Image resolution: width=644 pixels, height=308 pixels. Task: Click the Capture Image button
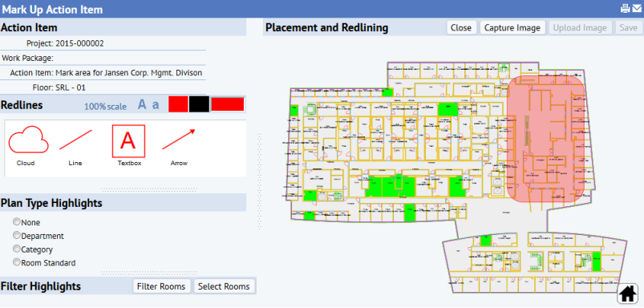(x=512, y=27)
